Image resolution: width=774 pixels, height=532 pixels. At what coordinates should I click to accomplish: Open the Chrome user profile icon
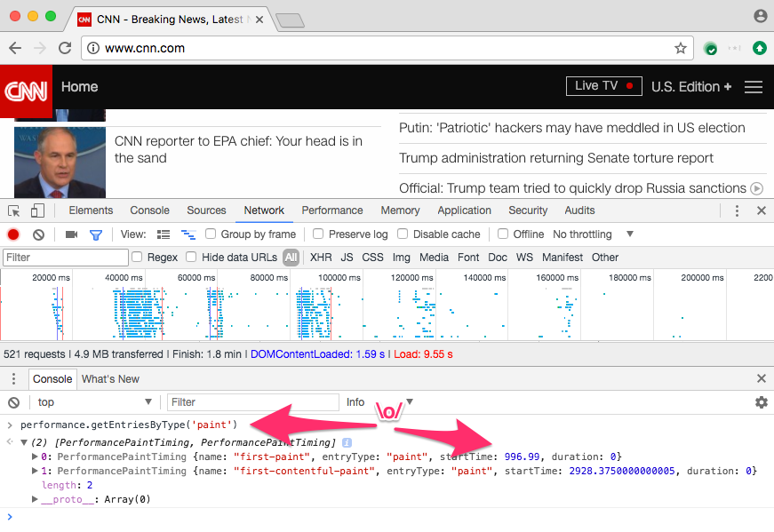point(760,16)
